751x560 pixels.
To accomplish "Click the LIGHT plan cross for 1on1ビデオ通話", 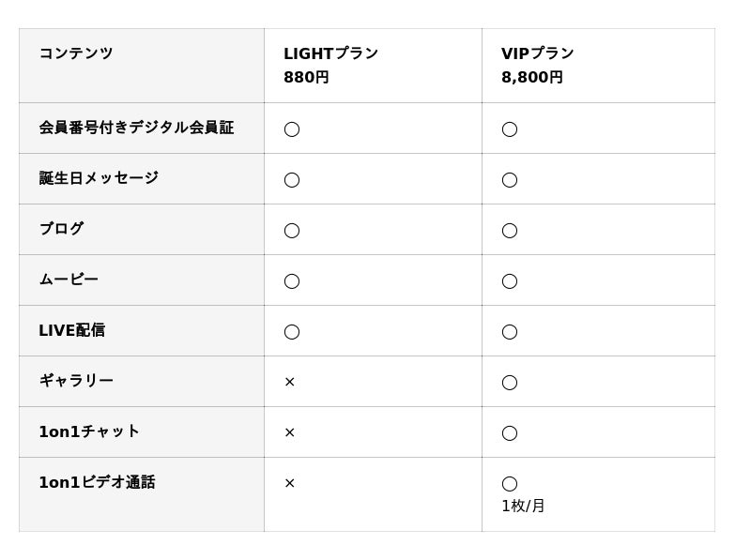I will 290,483.
